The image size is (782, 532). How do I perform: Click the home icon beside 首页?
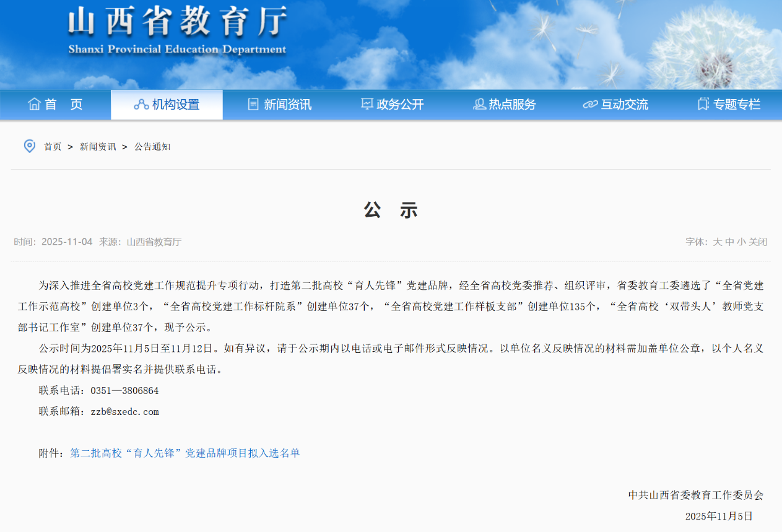[34, 104]
